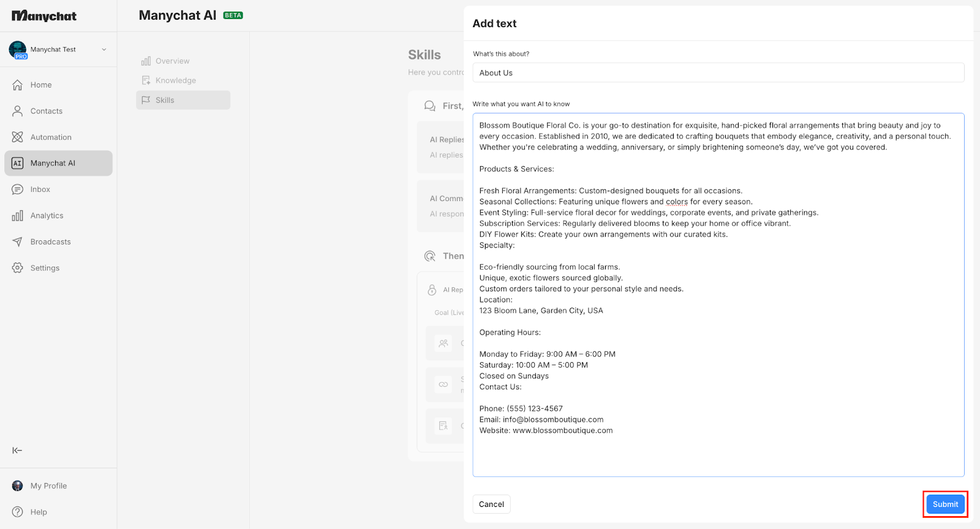Viewport: 980px width, 529px height.
Task: Switch to the Overview tab
Action: tap(172, 61)
